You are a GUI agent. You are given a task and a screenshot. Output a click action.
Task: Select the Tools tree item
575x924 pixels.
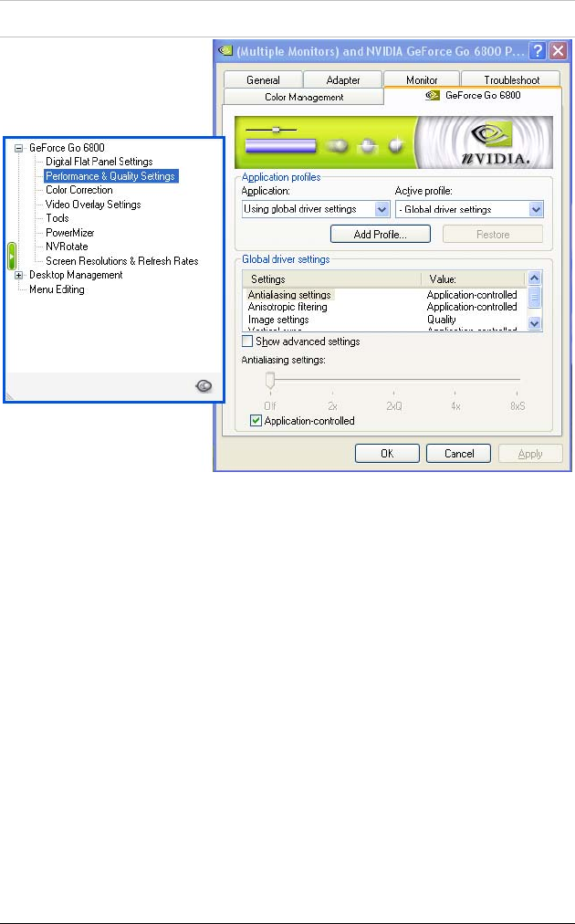tap(57, 218)
